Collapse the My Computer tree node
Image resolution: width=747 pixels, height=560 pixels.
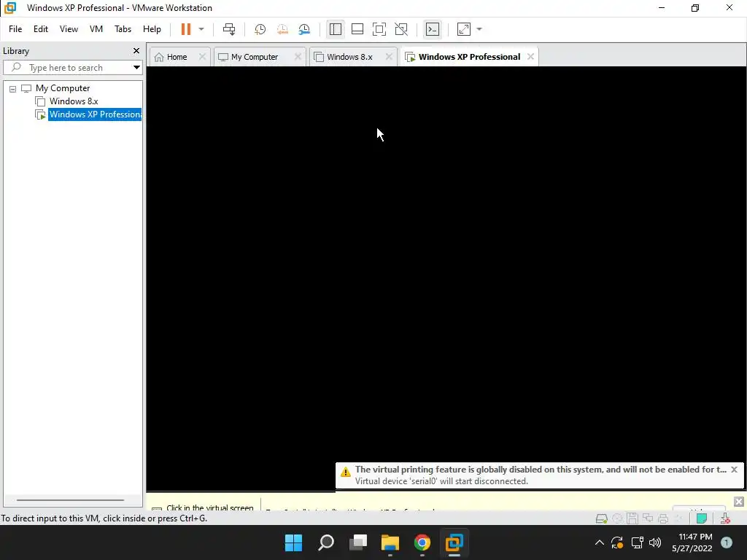point(13,88)
